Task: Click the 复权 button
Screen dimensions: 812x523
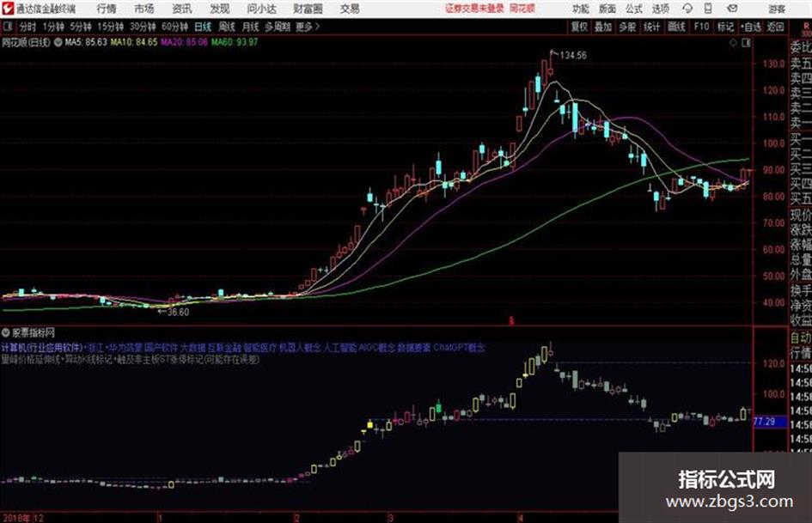Action: pyautogui.click(x=579, y=27)
